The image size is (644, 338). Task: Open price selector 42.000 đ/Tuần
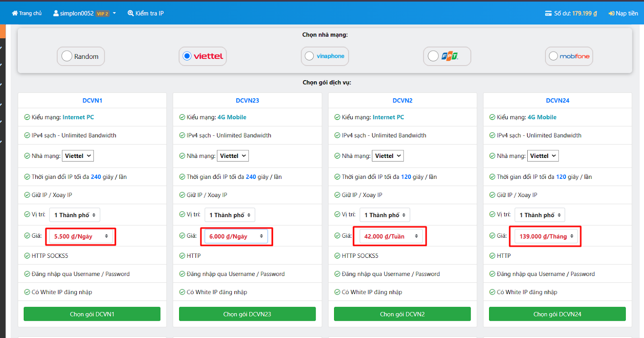pos(391,236)
